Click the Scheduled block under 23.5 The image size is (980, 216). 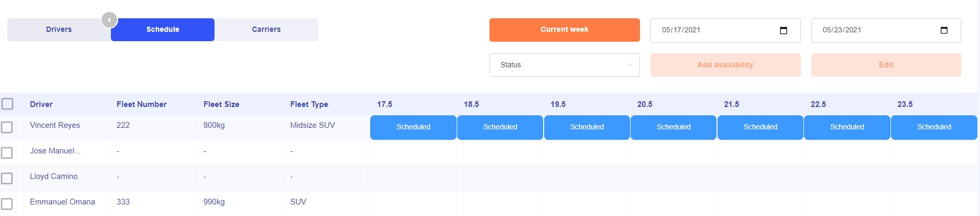point(934,127)
